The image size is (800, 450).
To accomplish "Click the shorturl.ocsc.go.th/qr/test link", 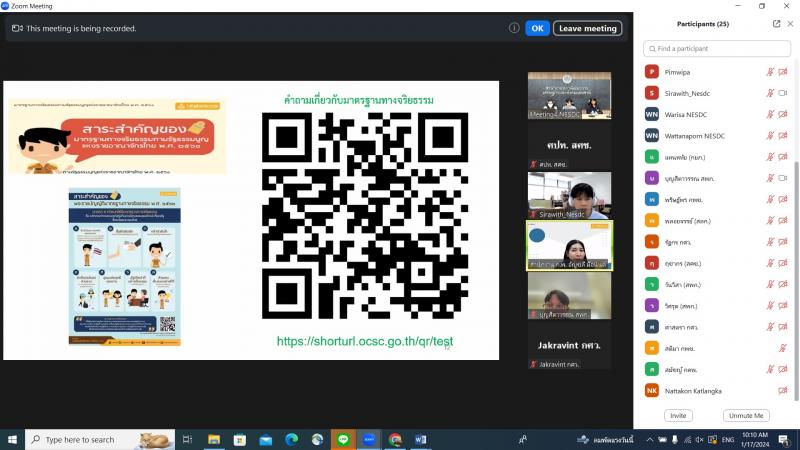I will point(365,341).
